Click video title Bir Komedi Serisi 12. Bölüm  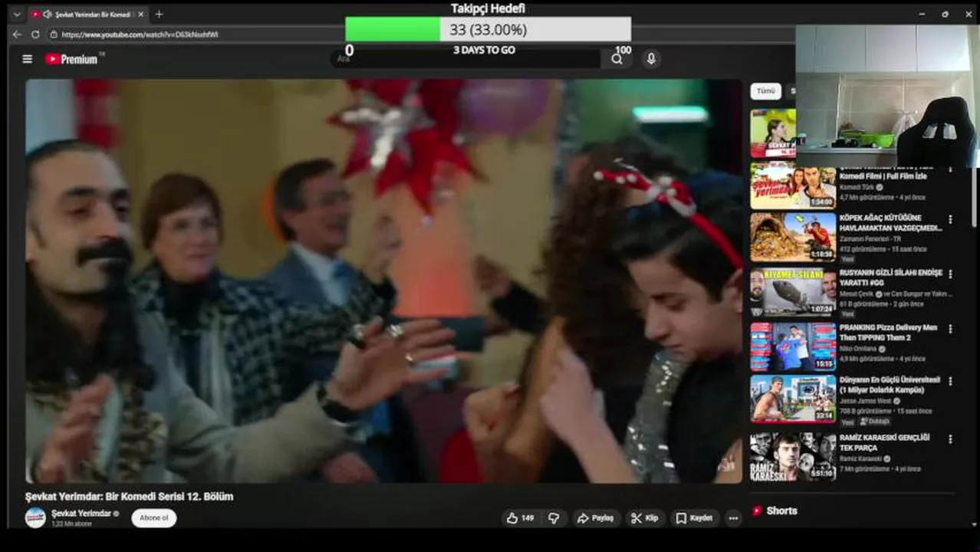129,497
